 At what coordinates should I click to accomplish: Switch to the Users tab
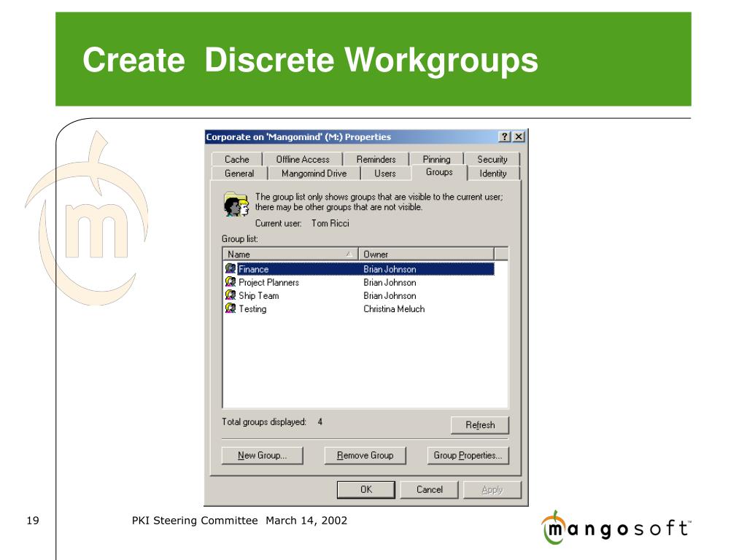385,174
